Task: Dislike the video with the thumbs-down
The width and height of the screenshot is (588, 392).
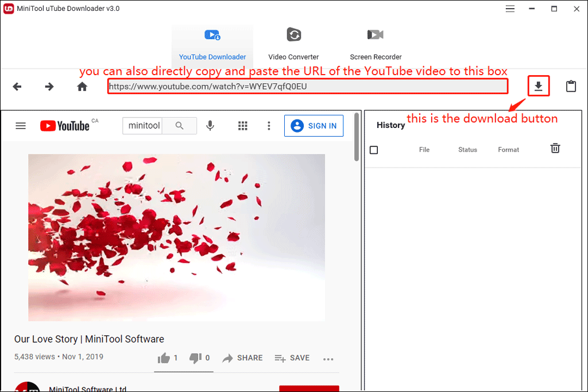Action: pyautogui.click(x=195, y=358)
